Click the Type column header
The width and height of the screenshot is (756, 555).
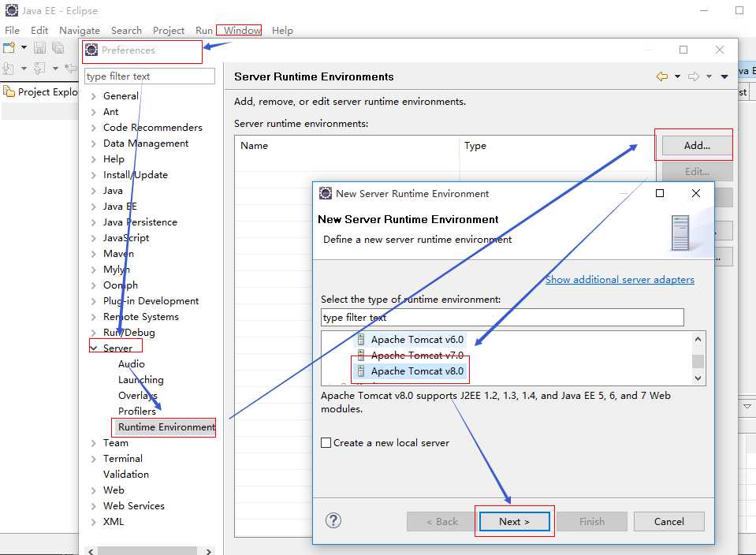click(557, 146)
